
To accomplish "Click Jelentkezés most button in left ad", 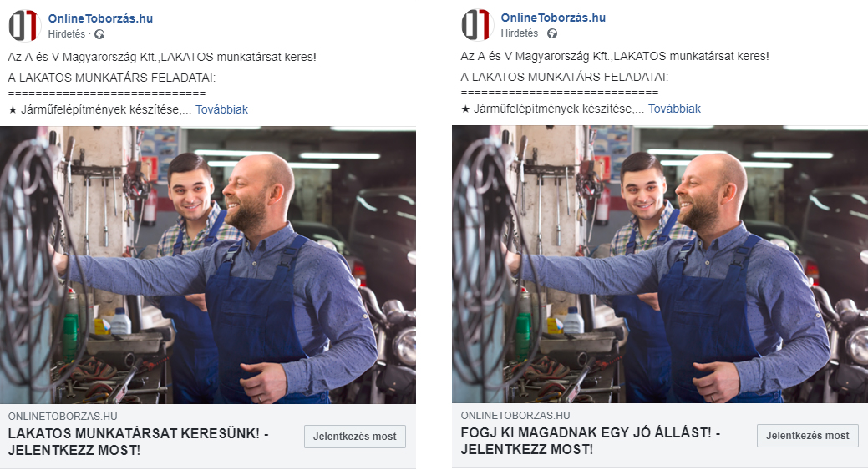I will coord(355,437).
